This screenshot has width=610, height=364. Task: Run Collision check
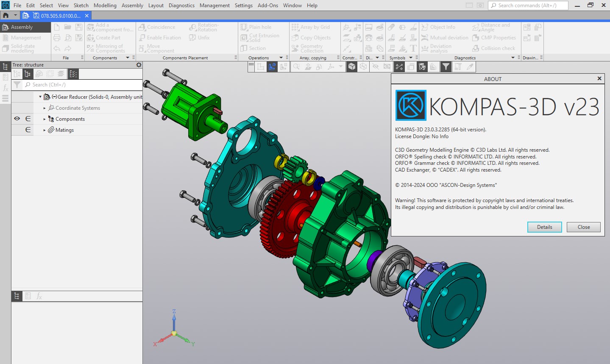coord(493,48)
